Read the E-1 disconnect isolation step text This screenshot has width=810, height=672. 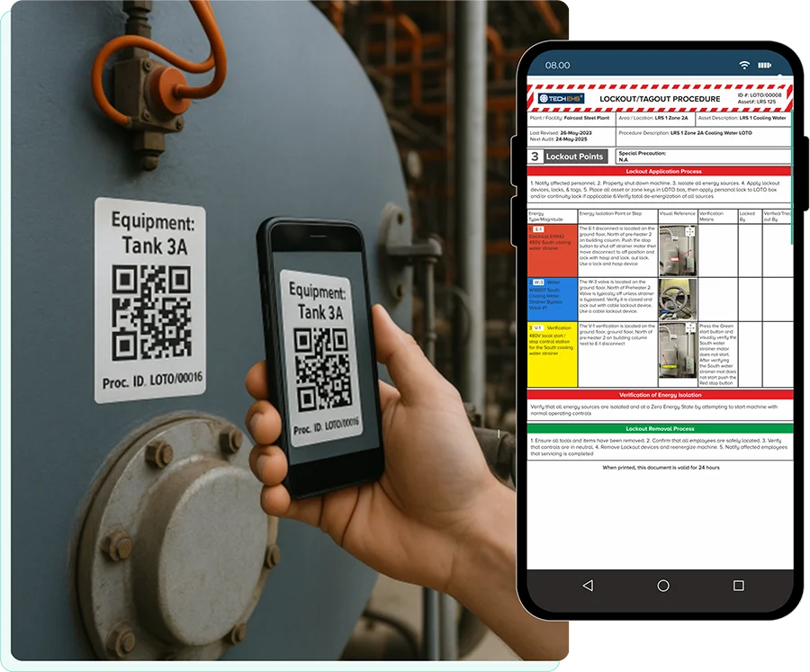coord(617,246)
